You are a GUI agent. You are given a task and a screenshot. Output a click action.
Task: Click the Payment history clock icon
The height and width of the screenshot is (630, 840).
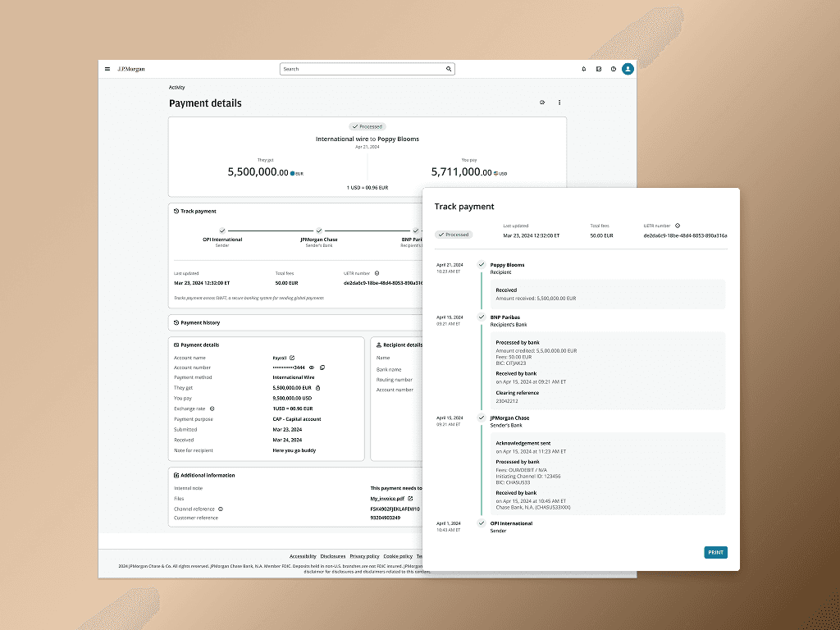coord(176,323)
